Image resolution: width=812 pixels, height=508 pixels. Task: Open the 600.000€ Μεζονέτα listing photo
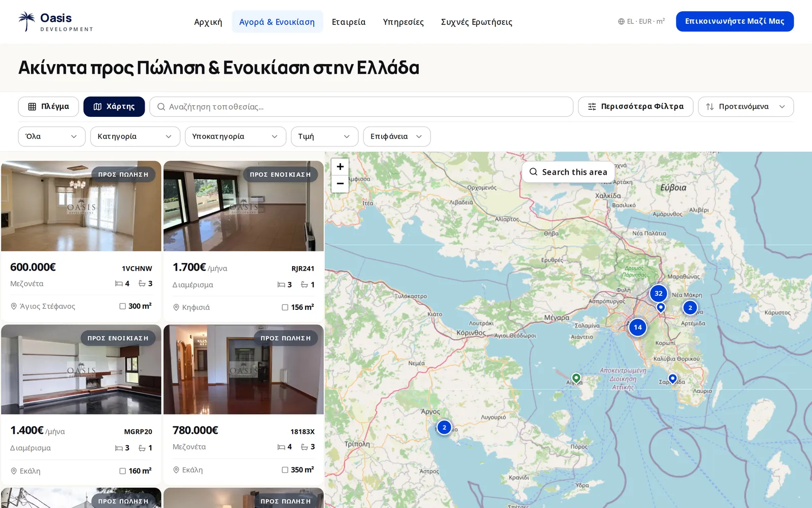pyautogui.click(x=81, y=206)
